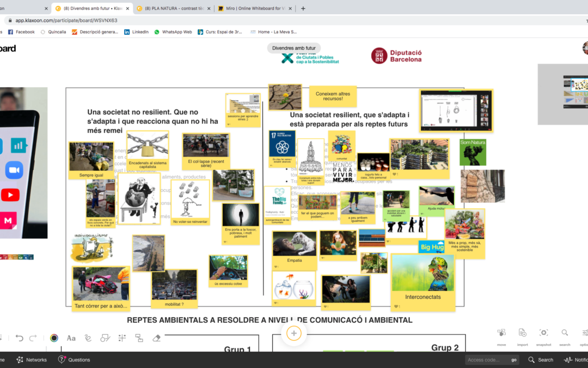This screenshot has width=588, height=368.
Task: Select the eraser tool
Action: click(157, 338)
